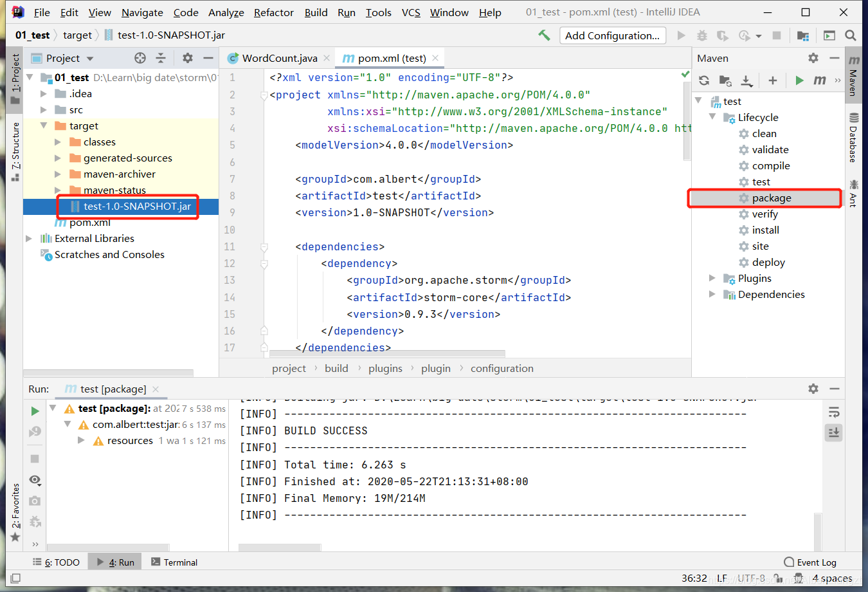Viewport: 868px width, 592px height.
Task: Click the Stop square in Run panel
Action: pyautogui.click(x=35, y=459)
